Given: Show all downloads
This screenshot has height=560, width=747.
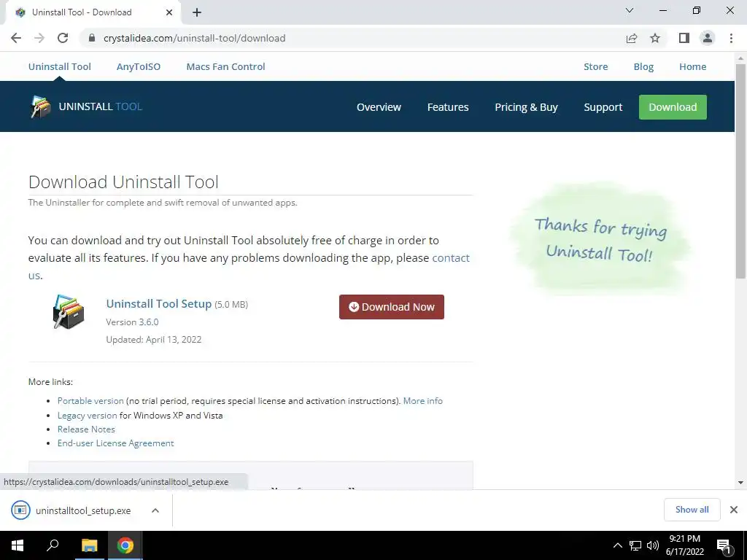Looking at the screenshot, I should click(x=692, y=510).
